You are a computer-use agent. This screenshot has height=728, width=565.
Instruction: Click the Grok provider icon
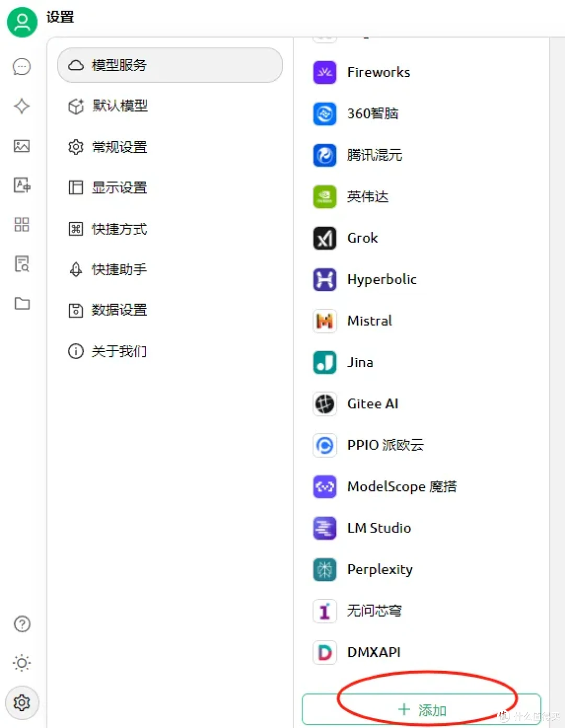click(x=325, y=238)
